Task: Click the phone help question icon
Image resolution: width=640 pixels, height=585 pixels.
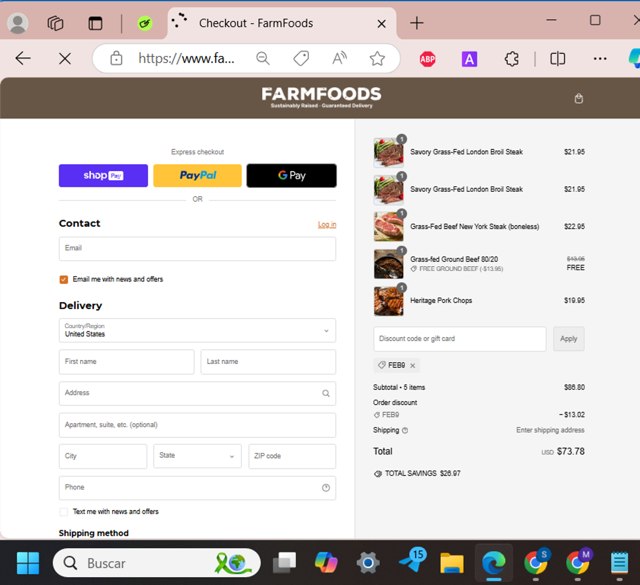Action: [326, 488]
